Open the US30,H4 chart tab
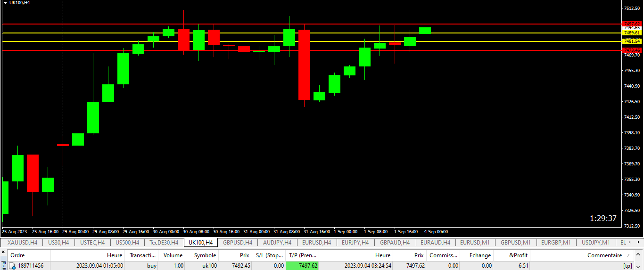Image resolution: width=644 pixels, height=270 pixels. click(x=58, y=243)
